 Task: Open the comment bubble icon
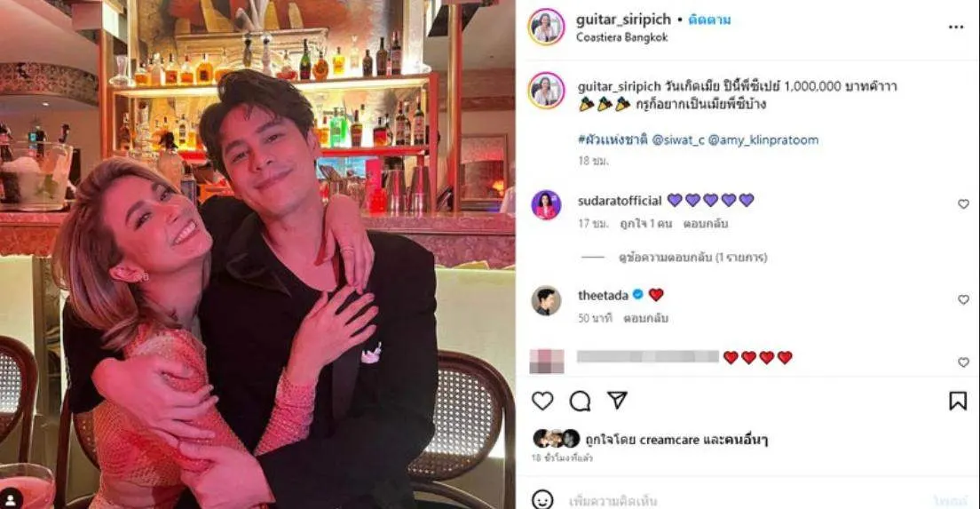click(580, 401)
